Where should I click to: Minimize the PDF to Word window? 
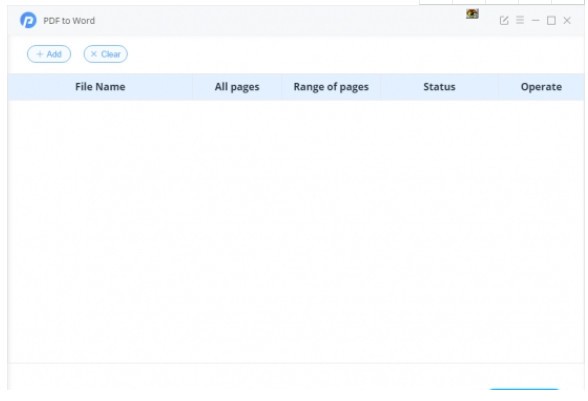[536, 20]
